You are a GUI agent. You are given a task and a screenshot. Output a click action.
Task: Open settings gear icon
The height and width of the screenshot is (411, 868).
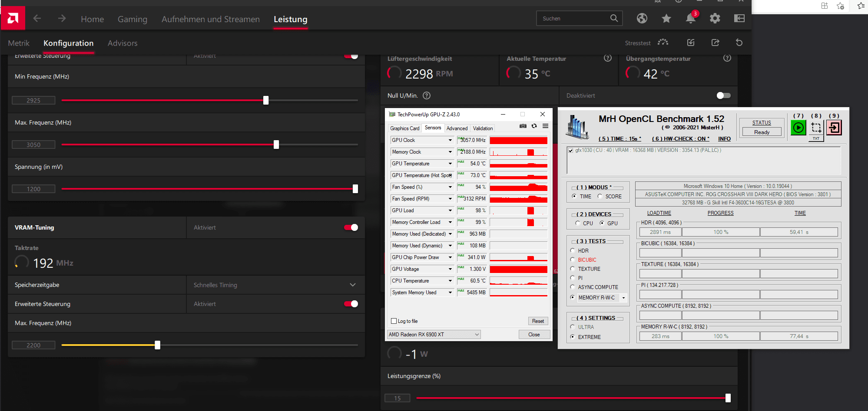click(715, 18)
